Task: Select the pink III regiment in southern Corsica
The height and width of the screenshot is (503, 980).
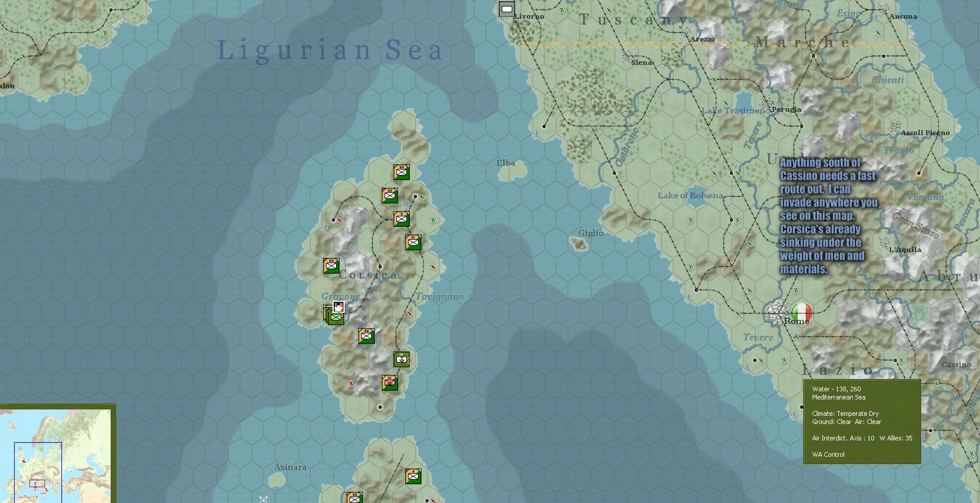Action: 390,383
